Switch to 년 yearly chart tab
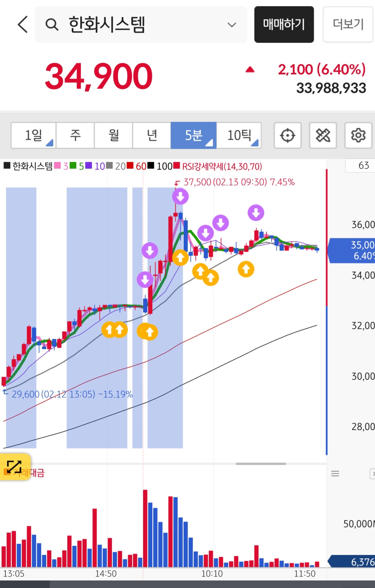 pyautogui.click(x=152, y=135)
